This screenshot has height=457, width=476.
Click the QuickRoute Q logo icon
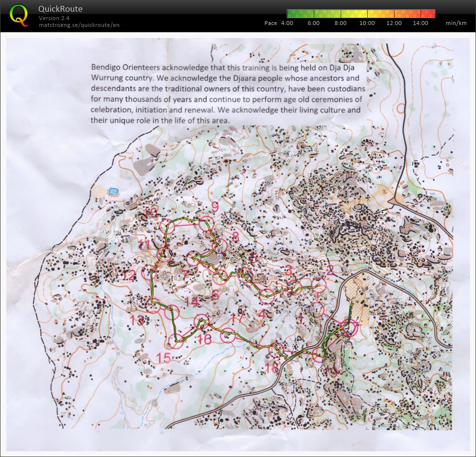(19, 15)
